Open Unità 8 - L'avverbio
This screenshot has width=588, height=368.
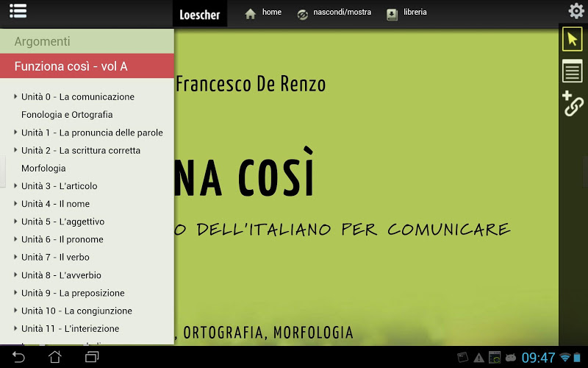[61, 275]
